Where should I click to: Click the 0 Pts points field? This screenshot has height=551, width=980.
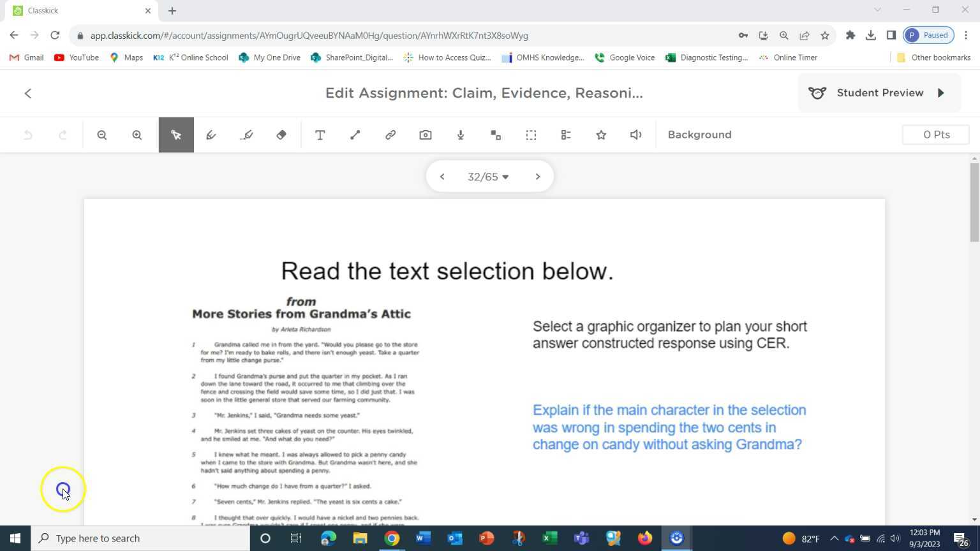935,135
